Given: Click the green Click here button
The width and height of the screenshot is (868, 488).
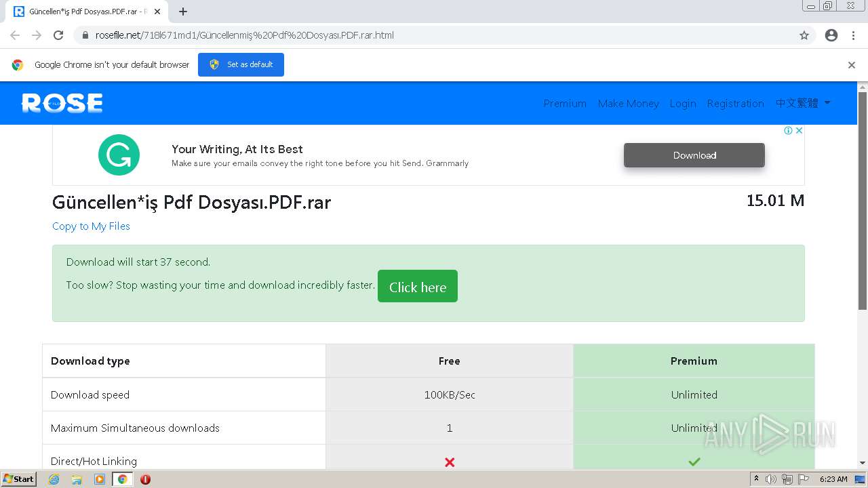Looking at the screenshot, I should pyautogui.click(x=418, y=286).
